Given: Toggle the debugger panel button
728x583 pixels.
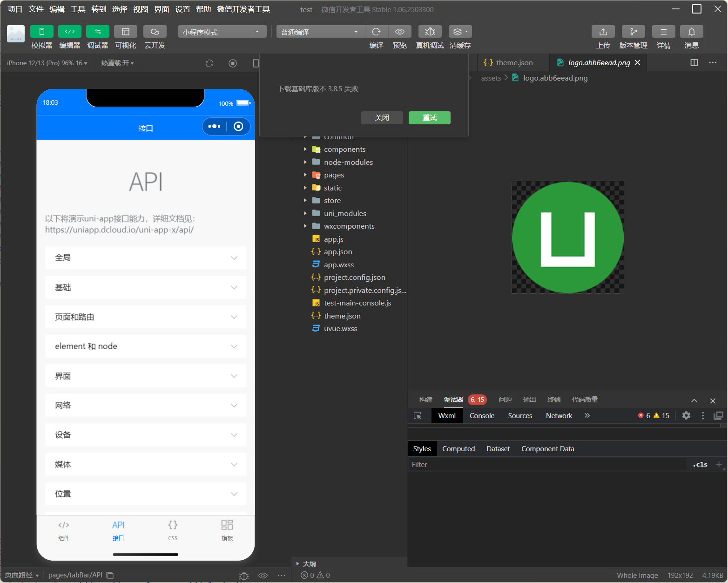Looking at the screenshot, I should (x=98, y=32).
